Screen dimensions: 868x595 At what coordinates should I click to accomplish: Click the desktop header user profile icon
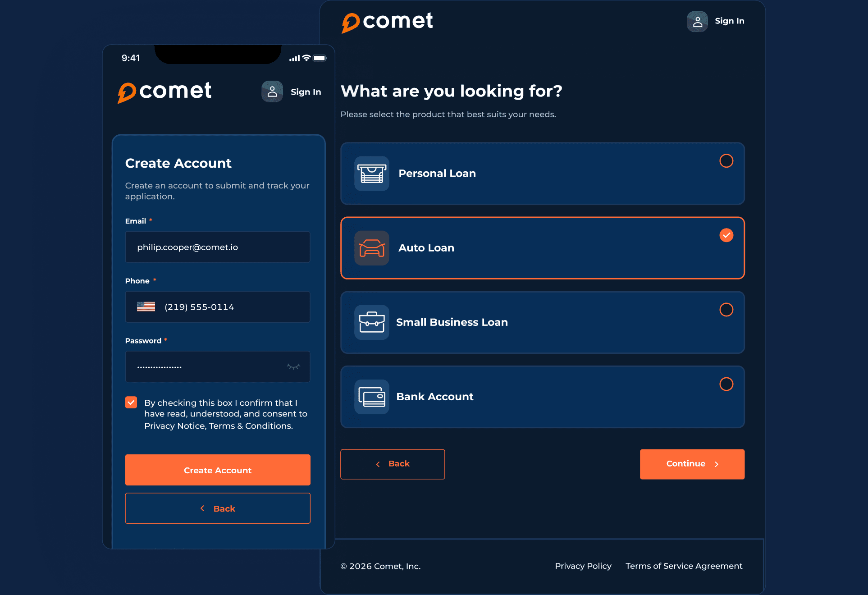[697, 21]
